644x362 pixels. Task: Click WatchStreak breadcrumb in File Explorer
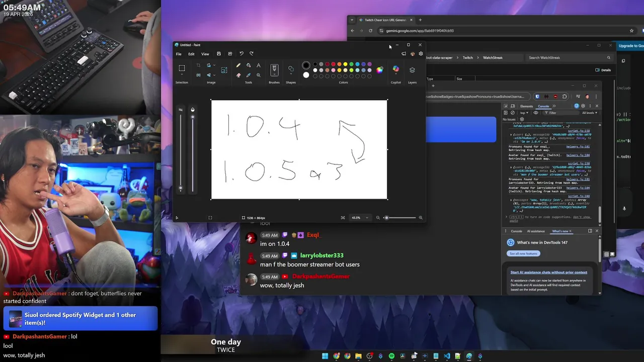[493, 58]
